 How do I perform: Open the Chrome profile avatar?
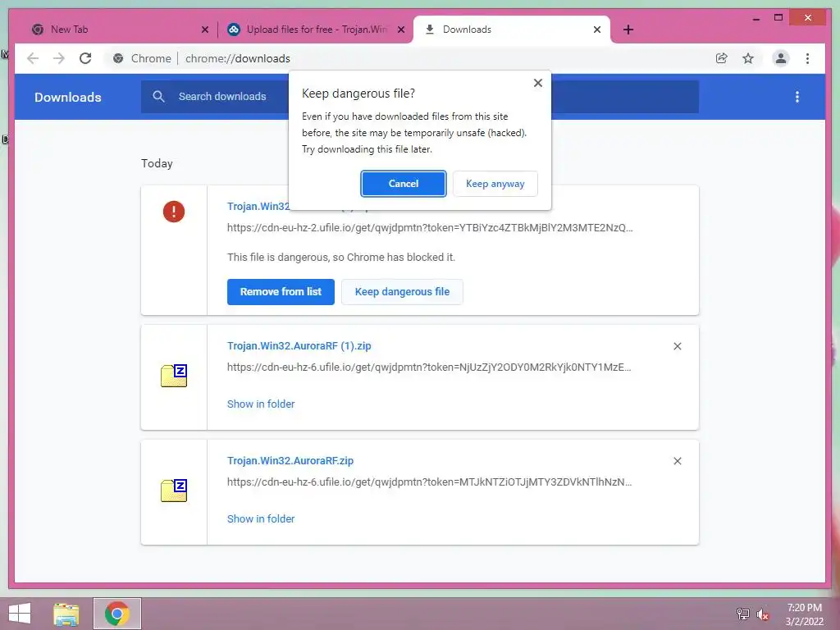(x=781, y=58)
